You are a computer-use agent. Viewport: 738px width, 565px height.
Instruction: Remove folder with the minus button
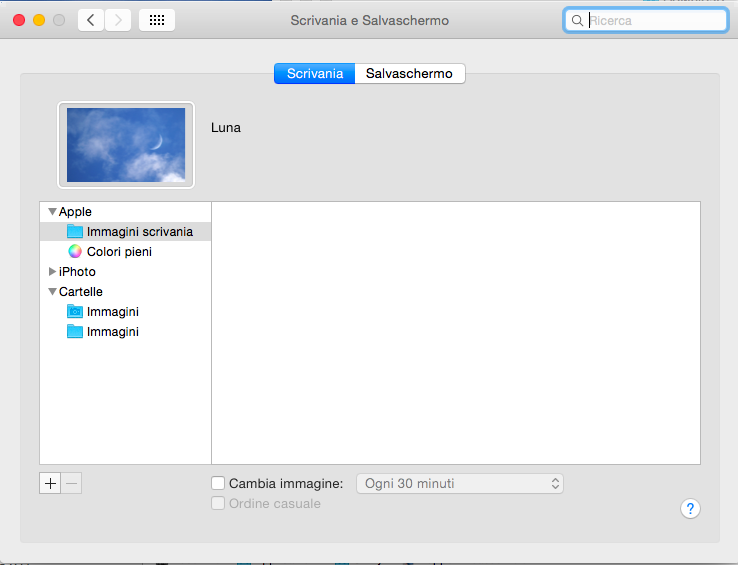pos(72,484)
